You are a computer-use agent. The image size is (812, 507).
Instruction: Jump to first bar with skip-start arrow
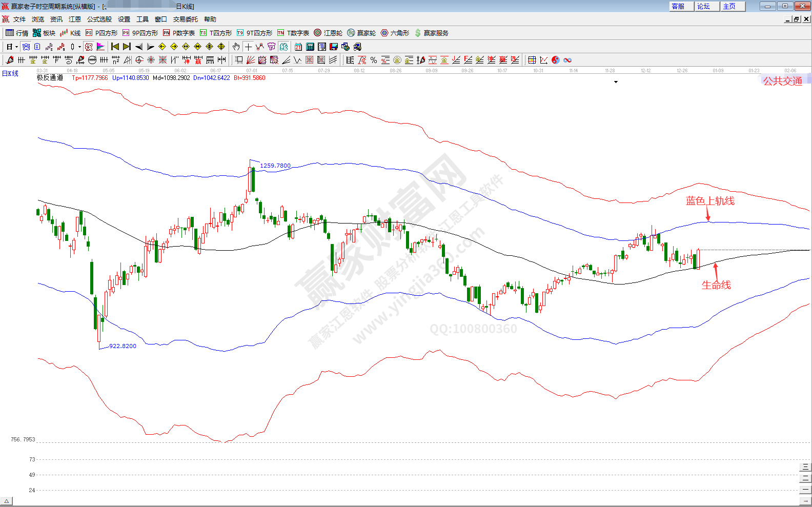(115, 47)
